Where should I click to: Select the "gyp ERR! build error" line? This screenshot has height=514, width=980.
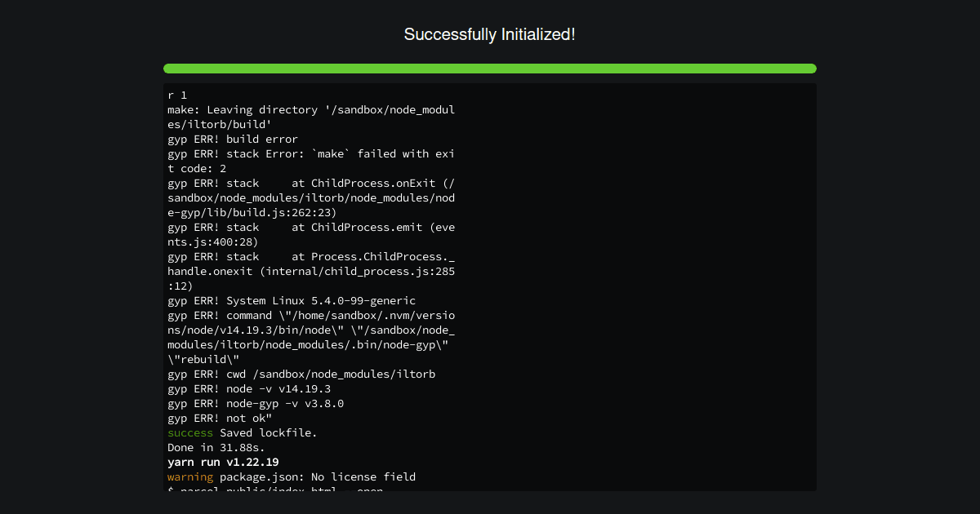233,139
